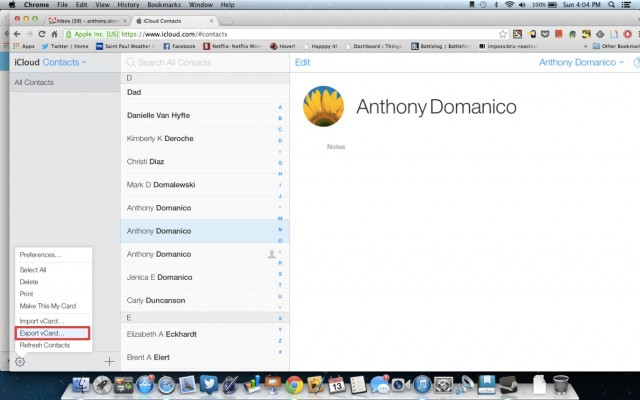Select contact Kimberly K Deroche
The width and height of the screenshot is (640, 400).
[x=205, y=139]
